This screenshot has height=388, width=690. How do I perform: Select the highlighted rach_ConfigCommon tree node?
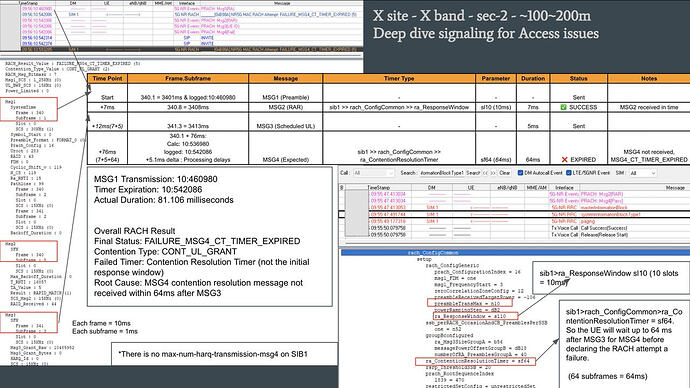pyautogui.click(x=515, y=253)
